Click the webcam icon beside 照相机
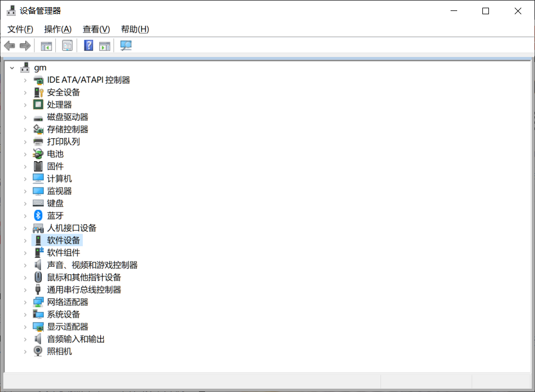 pos(38,351)
